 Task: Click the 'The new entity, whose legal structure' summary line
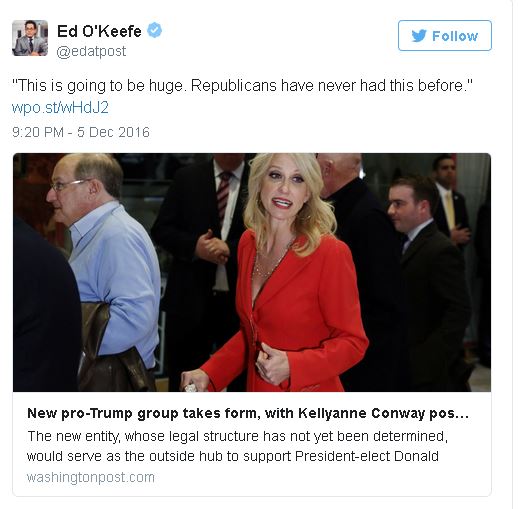click(x=238, y=436)
